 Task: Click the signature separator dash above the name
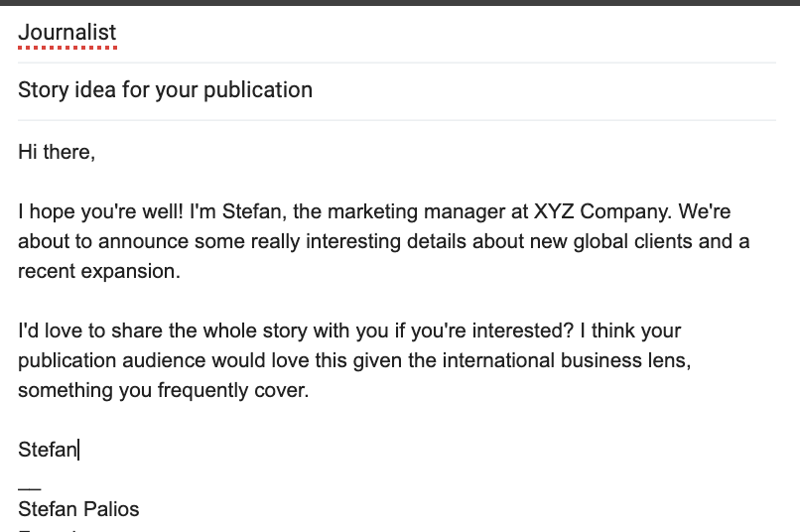click(29, 486)
